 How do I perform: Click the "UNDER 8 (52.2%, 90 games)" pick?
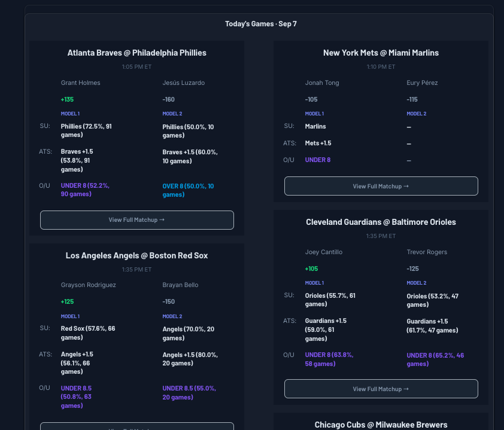tap(85, 190)
